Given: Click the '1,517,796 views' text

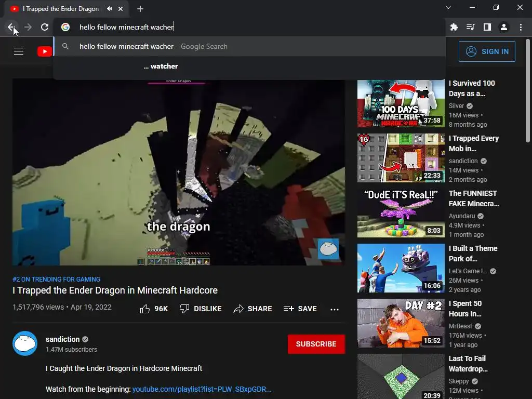Looking at the screenshot, I should 38,307.
